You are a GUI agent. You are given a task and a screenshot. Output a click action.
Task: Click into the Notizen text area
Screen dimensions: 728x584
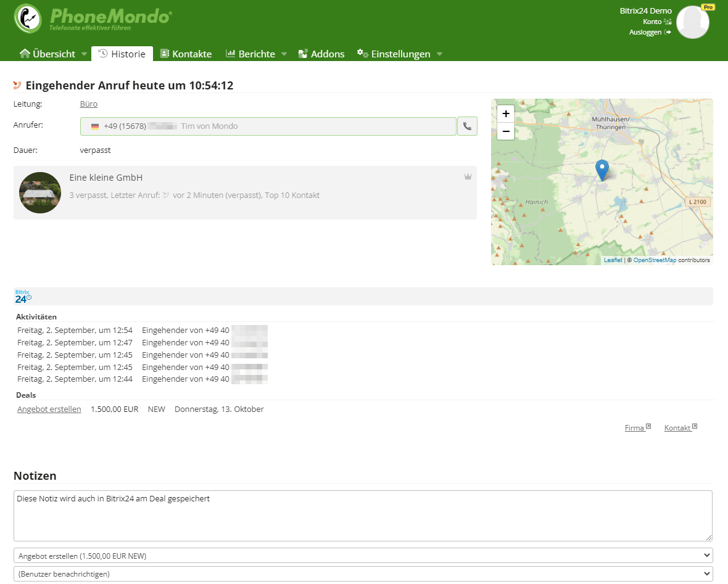[363, 516]
